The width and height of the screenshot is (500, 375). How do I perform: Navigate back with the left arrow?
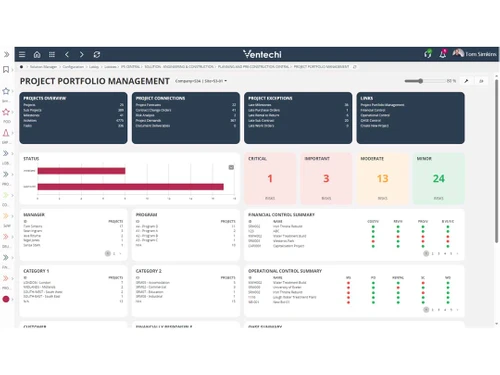click(67, 54)
